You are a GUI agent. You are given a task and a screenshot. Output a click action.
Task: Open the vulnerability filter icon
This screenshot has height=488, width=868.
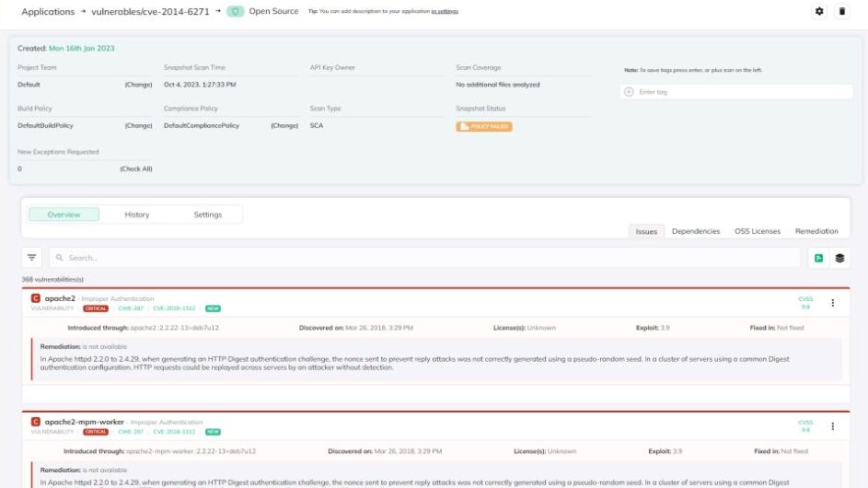point(32,258)
